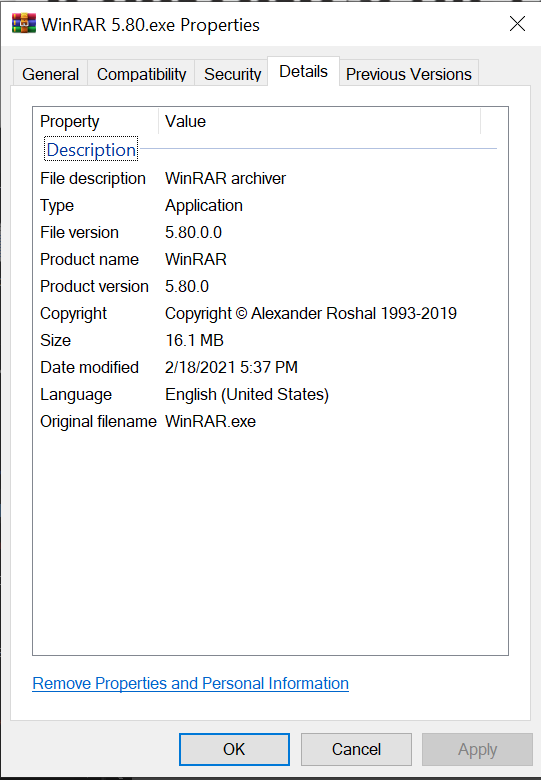The width and height of the screenshot is (541, 780).
Task: Click the greyed-out Apply button
Action: point(477,749)
